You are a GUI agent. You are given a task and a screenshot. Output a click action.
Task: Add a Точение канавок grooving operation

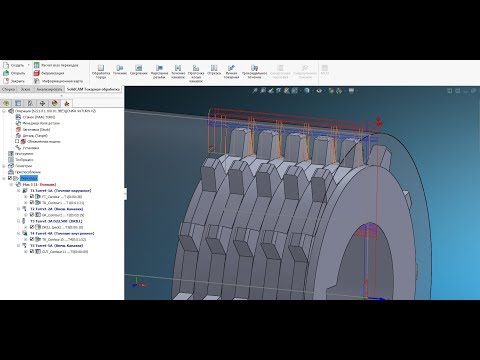pos(178,72)
